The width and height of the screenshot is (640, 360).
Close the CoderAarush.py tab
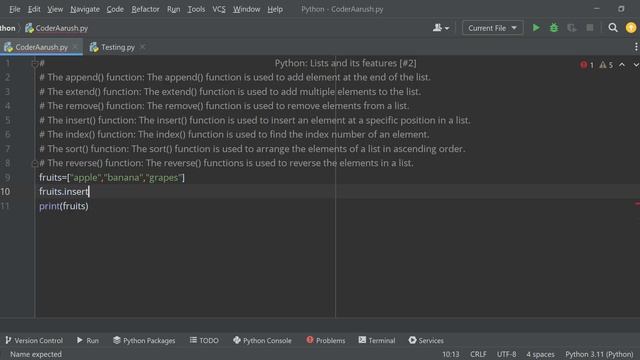point(75,47)
